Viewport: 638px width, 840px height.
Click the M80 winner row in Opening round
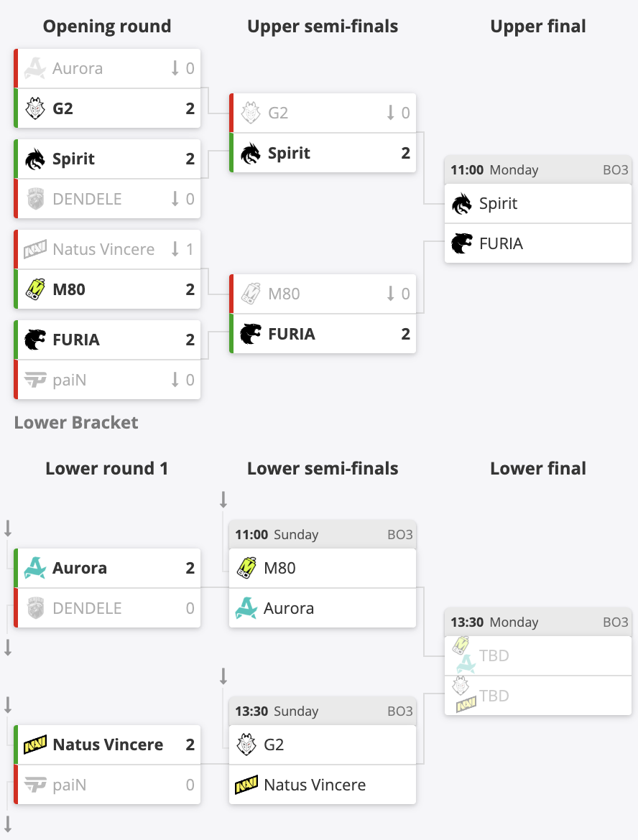107,289
